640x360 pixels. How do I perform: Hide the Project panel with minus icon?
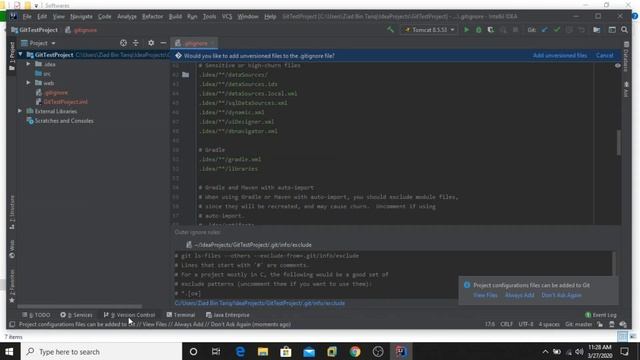(163, 43)
